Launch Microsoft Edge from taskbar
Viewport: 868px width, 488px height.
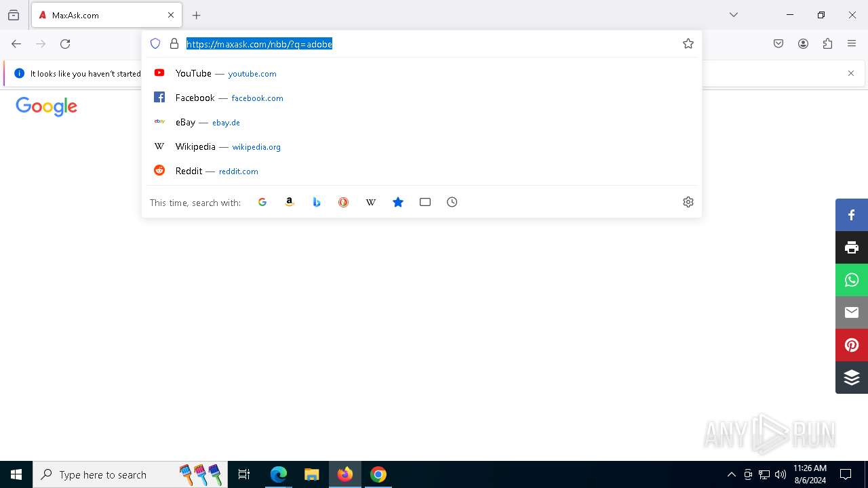pyautogui.click(x=279, y=474)
